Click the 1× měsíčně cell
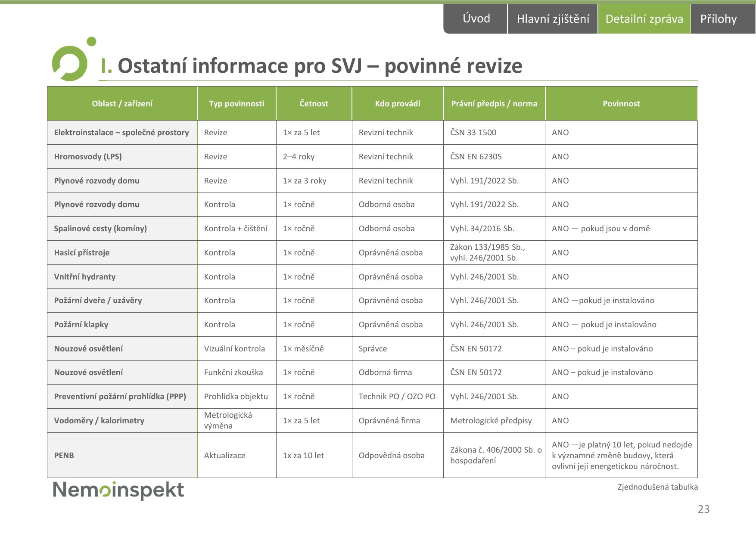 [x=314, y=349]
